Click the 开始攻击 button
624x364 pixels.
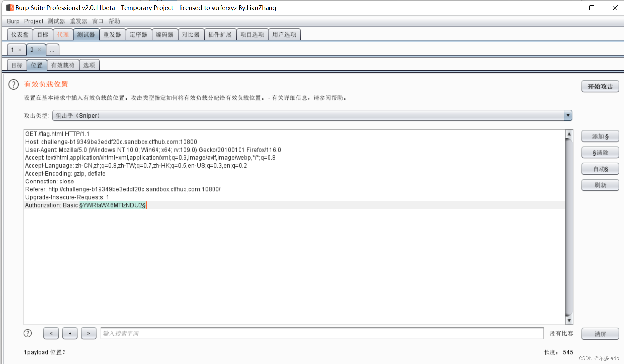click(x=600, y=86)
